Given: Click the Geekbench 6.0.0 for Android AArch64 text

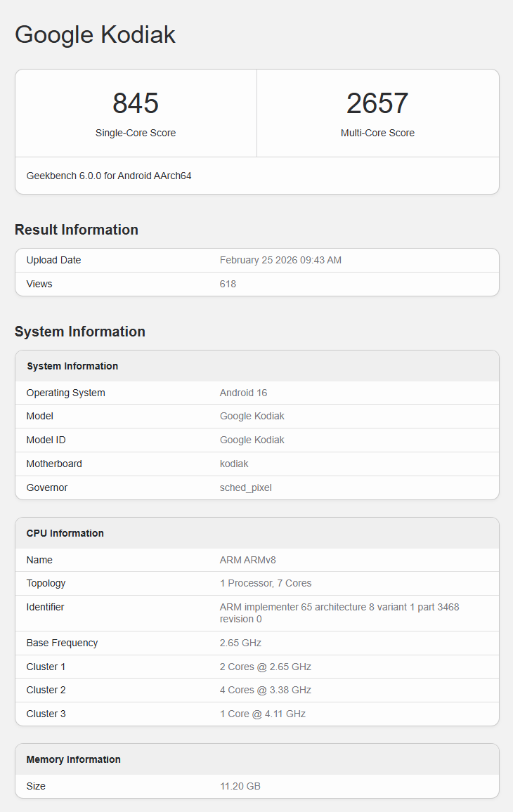Looking at the screenshot, I should pos(109,176).
